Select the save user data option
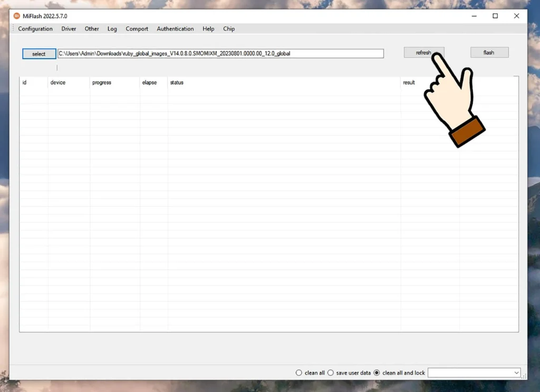 point(331,373)
